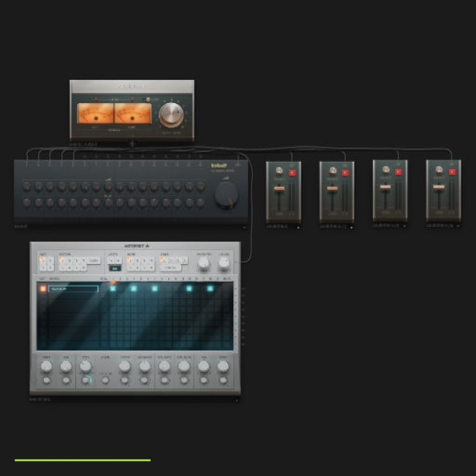Click the last cyan step in the sequencer grid
Viewport: 476px width, 476px height.
pos(210,289)
